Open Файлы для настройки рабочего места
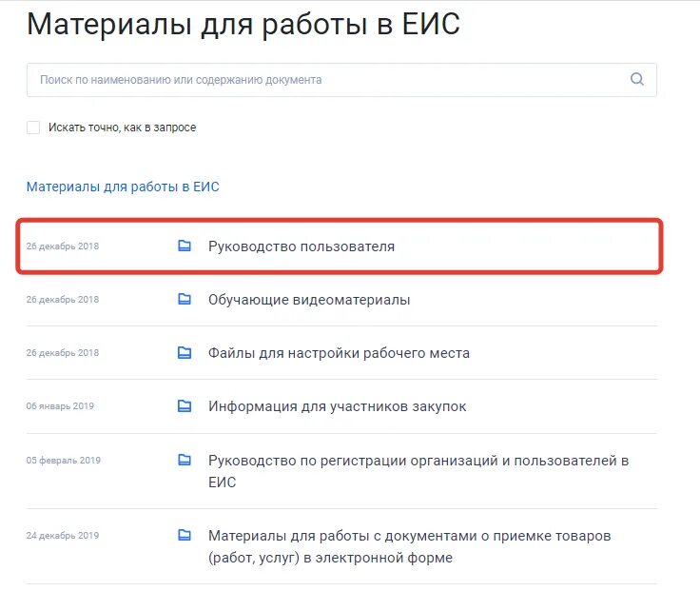This screenshot has height=591, width=700. [339, 353]
